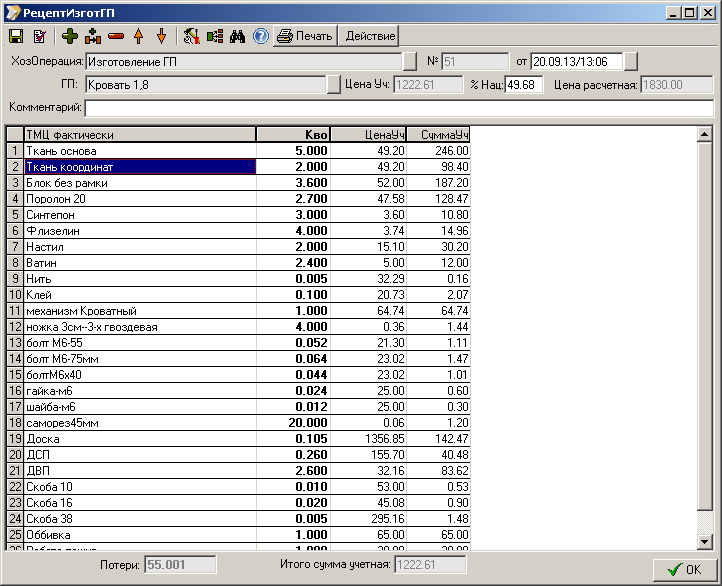Click the ГП field Кровать 1,8
Viewport: 722px width, 586px height.
206,85
